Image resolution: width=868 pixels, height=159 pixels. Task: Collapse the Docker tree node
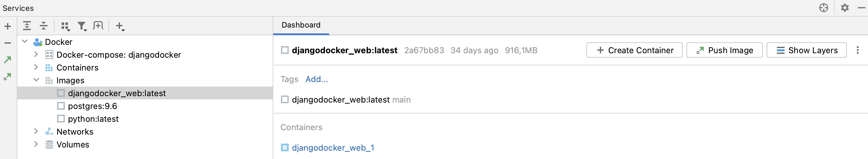[x=25, y=41]
